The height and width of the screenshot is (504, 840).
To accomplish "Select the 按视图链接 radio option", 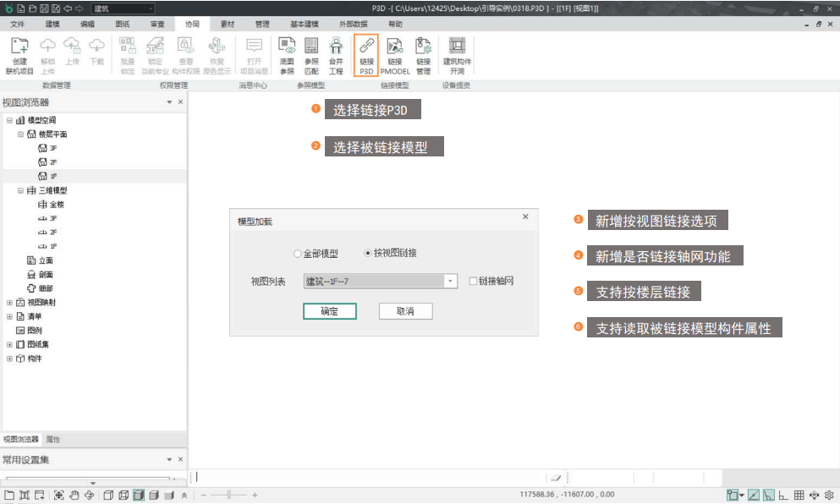I will click(368, 254).
